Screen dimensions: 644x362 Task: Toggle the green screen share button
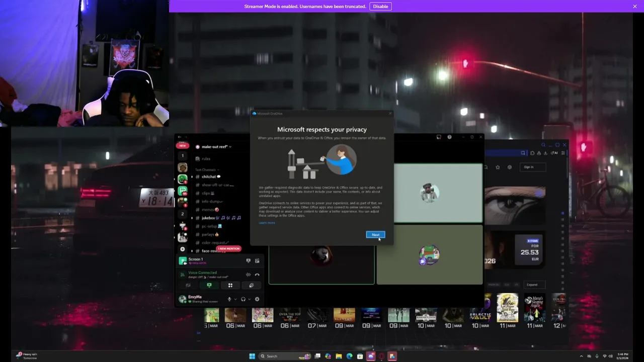pyautogui.click(x=209, y=285)
